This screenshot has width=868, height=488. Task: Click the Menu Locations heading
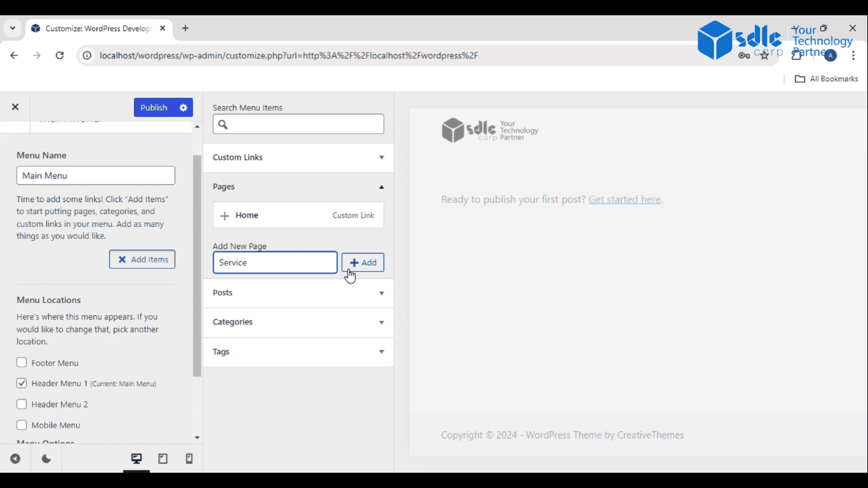(48, 300)
